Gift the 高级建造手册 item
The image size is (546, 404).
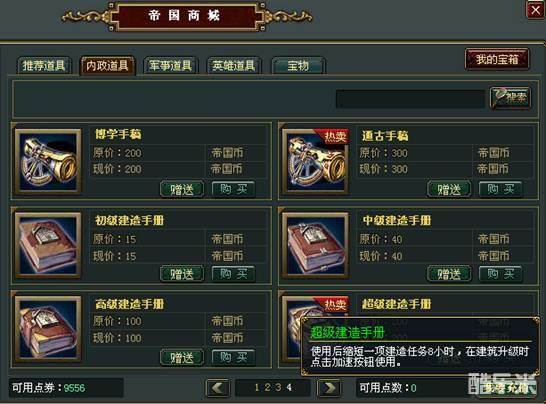[x=182, y=357]
